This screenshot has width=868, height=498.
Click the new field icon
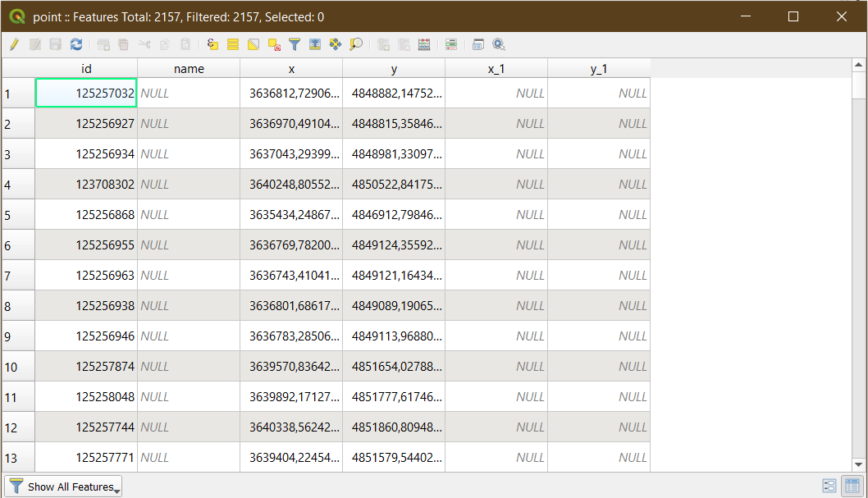point(383,44)
